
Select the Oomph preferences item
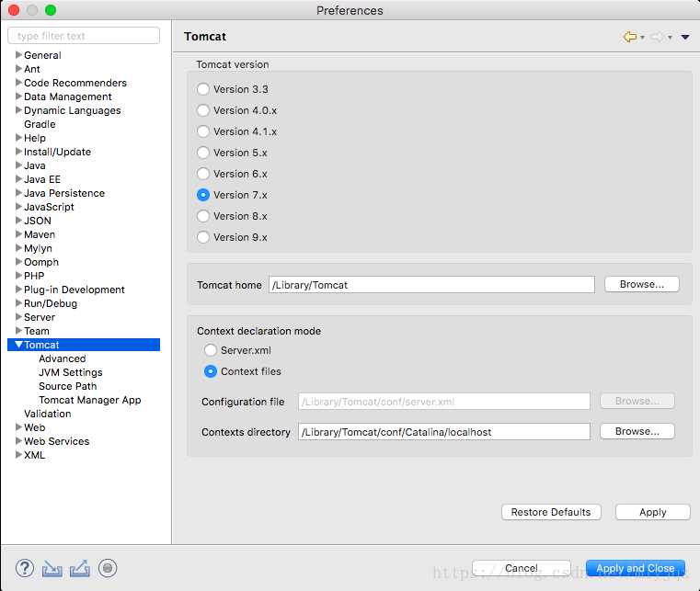[x=41, y=262]
